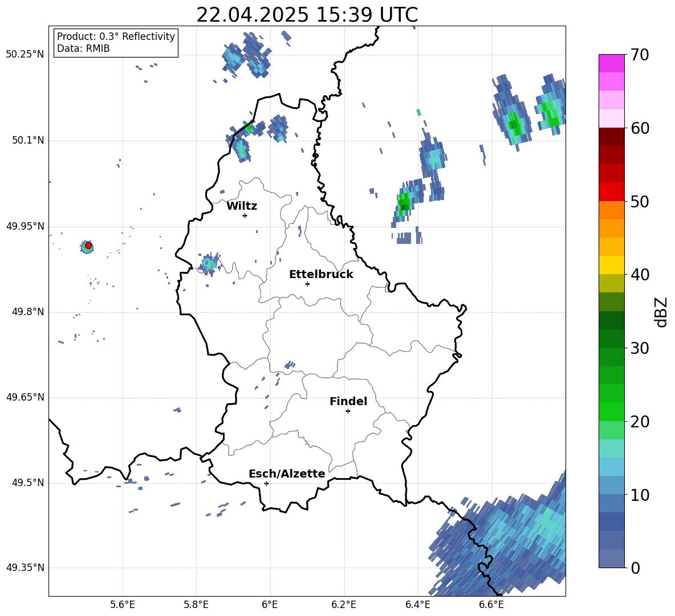This screenshot has width=675, height=616.
Task: Pick the yellow colorbar segment at 40 dBZ
Action: (611, 264)
